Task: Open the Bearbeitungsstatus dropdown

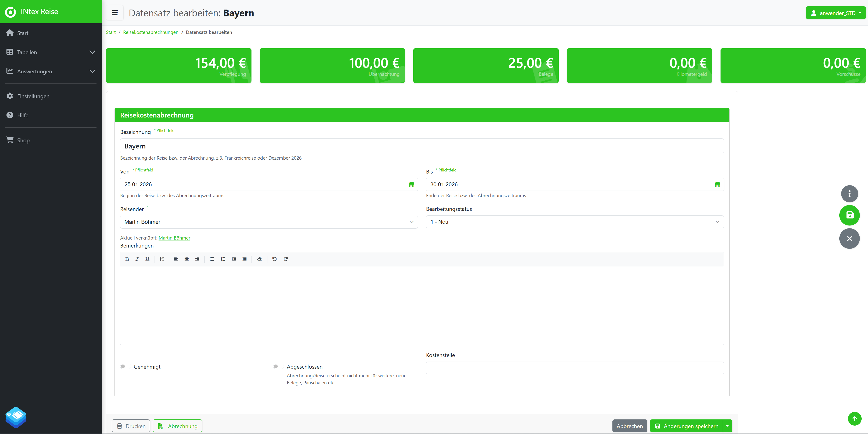Action: (x=574, y=222)
